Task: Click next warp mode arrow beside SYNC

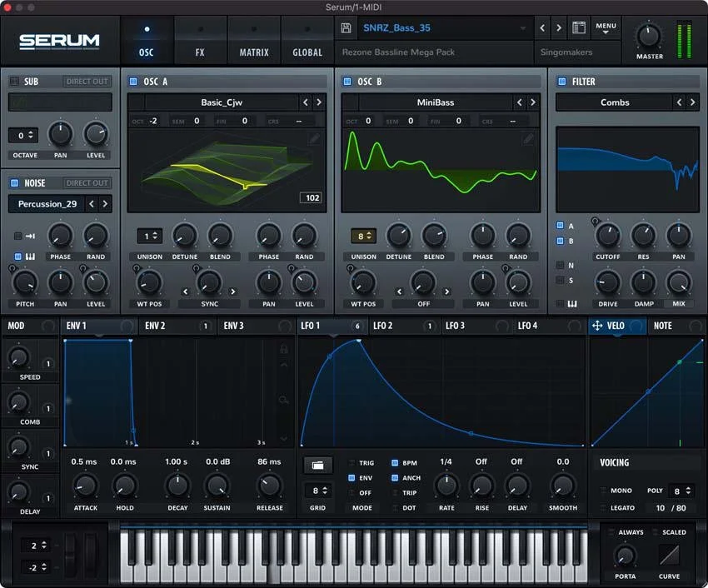Action: 233,292
